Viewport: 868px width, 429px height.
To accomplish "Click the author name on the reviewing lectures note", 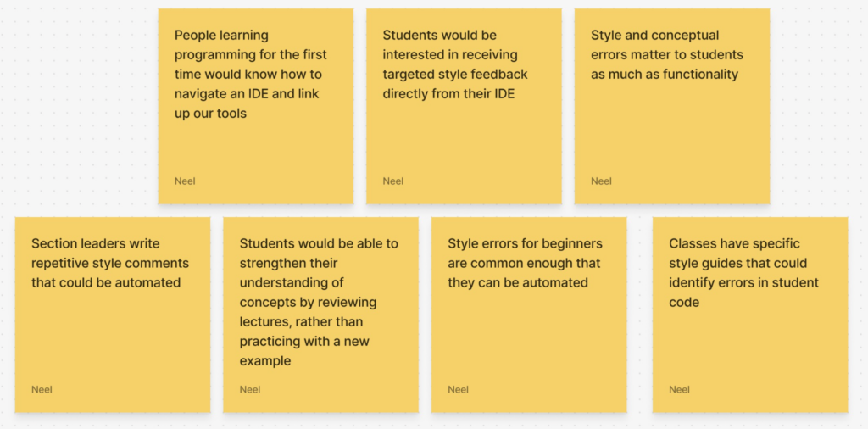I will tap(250, 389).
